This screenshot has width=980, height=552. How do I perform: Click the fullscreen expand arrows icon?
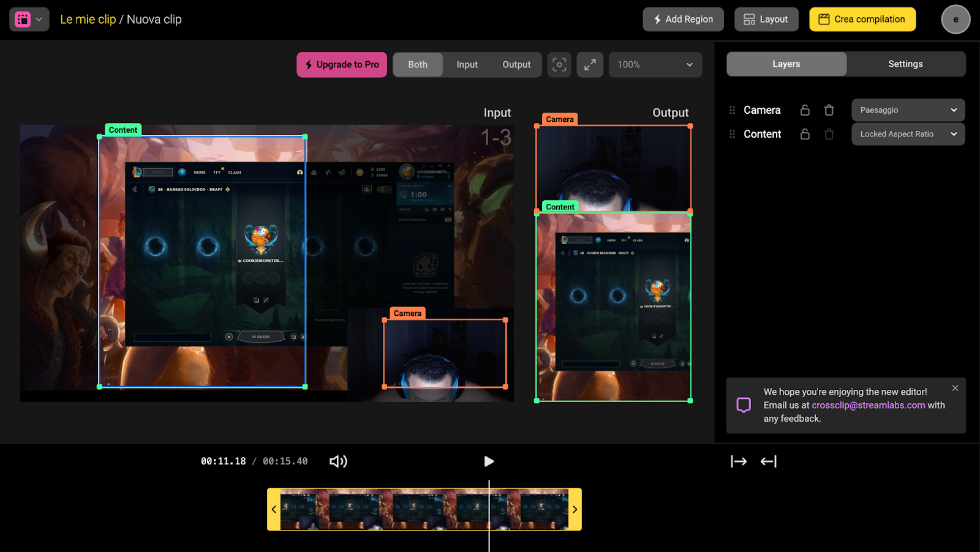pyautogui.click(x=590, y=65)
